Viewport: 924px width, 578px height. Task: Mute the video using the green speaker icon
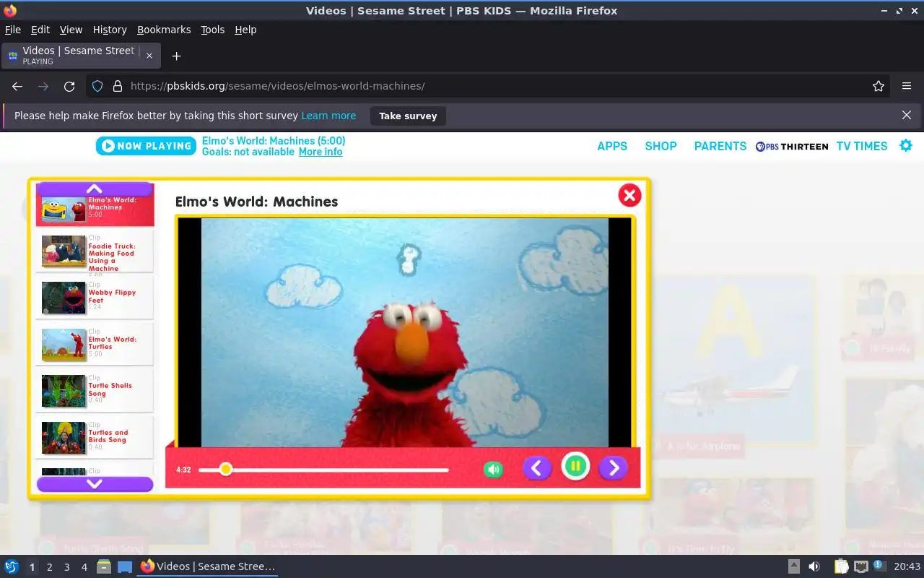[x=494, y=470]
